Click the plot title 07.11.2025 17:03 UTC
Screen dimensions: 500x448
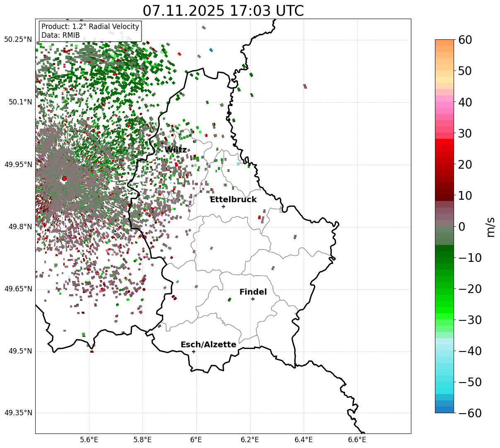pyautogui.click(x=223, y=10)
